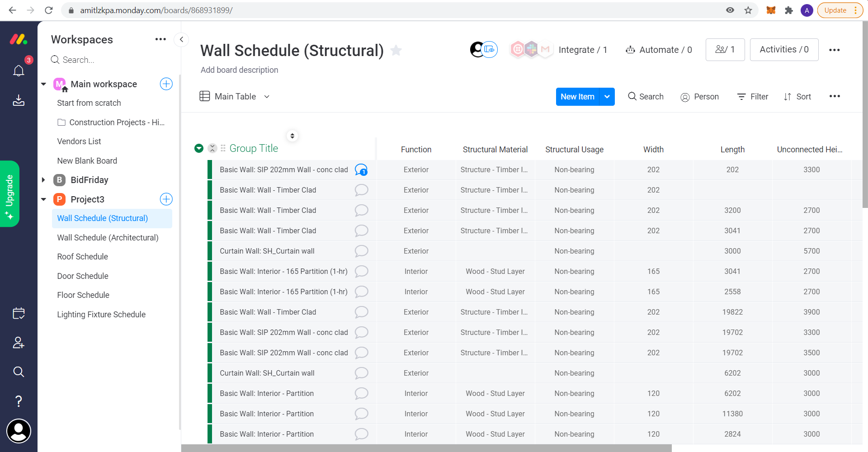Viewport: 868px width, 452px height.
Task: Open Wall Schedule (Architectural) board
Action: pyautogui.click(x=108, y=238)
